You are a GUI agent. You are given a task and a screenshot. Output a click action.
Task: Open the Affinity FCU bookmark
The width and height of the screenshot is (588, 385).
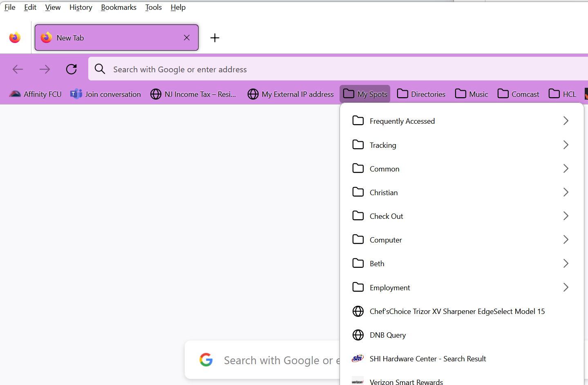35,94
